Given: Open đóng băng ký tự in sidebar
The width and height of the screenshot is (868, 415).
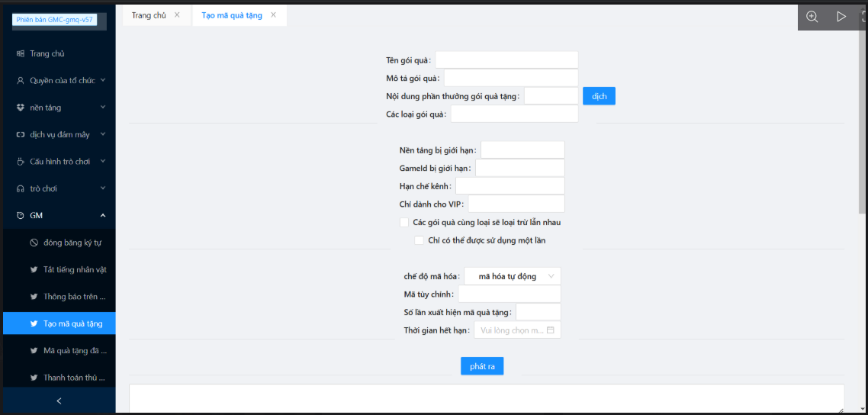Looking at the screenshot, I should coord(72,243).
